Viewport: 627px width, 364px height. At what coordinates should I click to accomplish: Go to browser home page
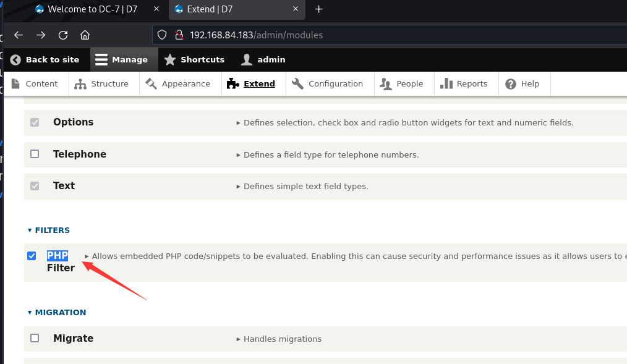(x=85, y=35)
